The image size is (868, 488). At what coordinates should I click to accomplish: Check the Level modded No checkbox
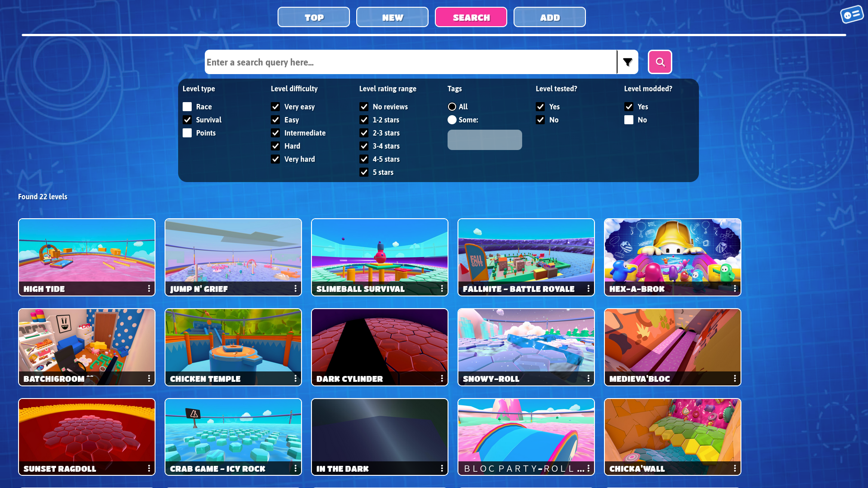[629, 120]
